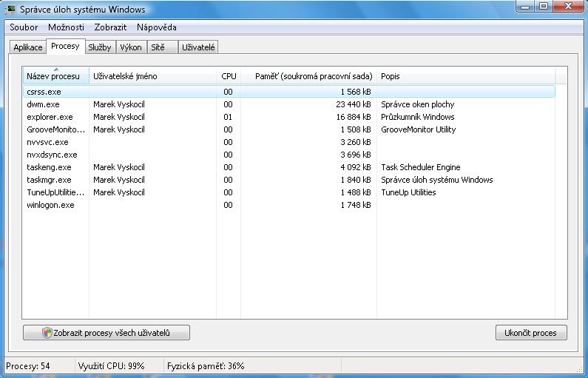Click CPU value 01 for explorer.exe

pyautogui.click(x=228, y=117)
